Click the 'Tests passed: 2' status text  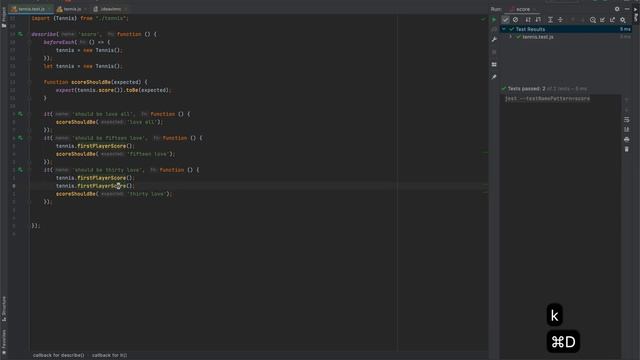(527, 89)
